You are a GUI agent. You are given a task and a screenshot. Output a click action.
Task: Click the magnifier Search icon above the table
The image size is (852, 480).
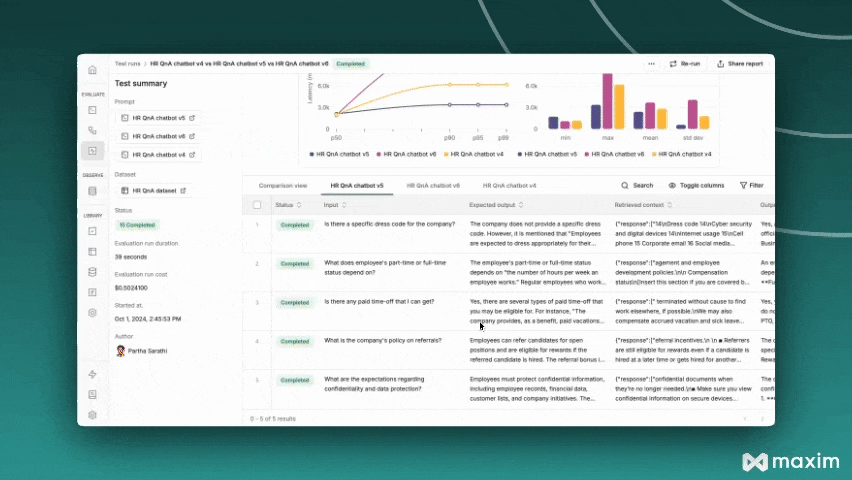625,185
